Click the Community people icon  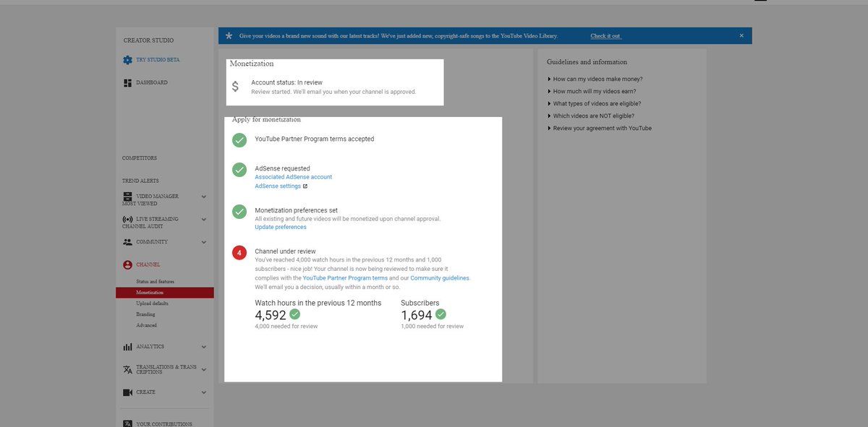[x=127, y=242]
